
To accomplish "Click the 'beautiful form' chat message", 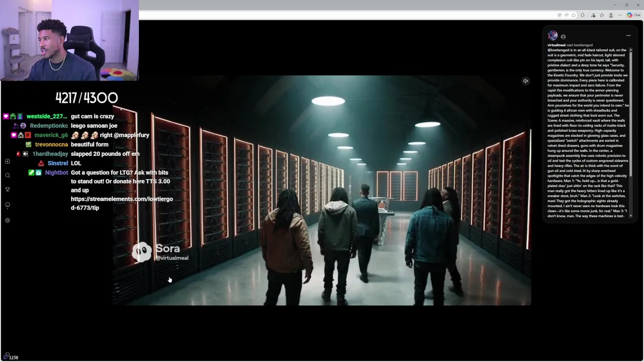I will coord(90,144).
